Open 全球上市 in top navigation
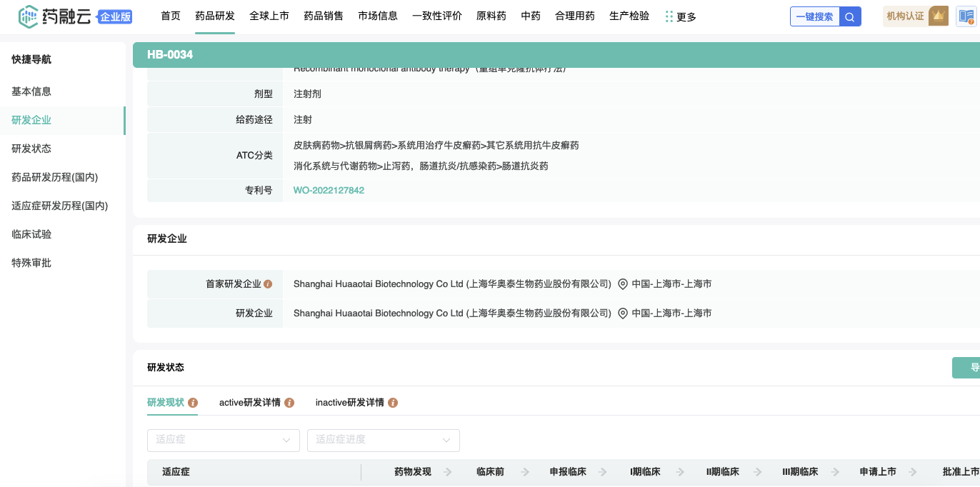Image resolution: width=980 pixels, height=487 pixels. pos(269,16)
